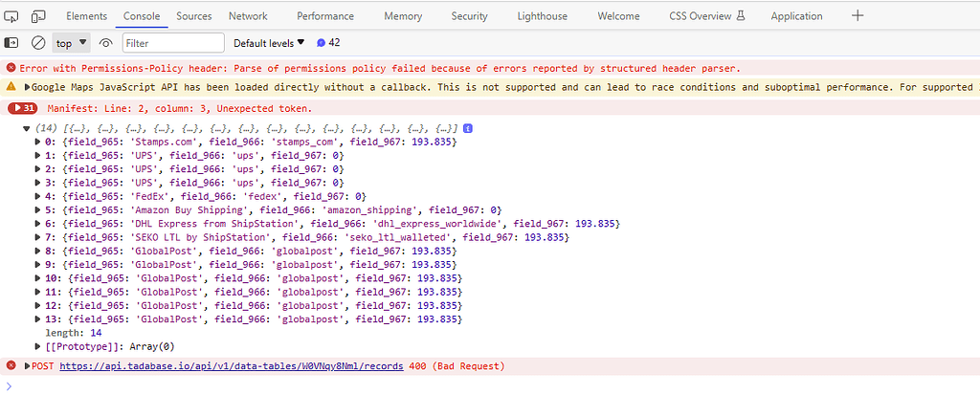Switch to the Network tab
The height and width of the screenshot is (395, 980).
(248, 16)
